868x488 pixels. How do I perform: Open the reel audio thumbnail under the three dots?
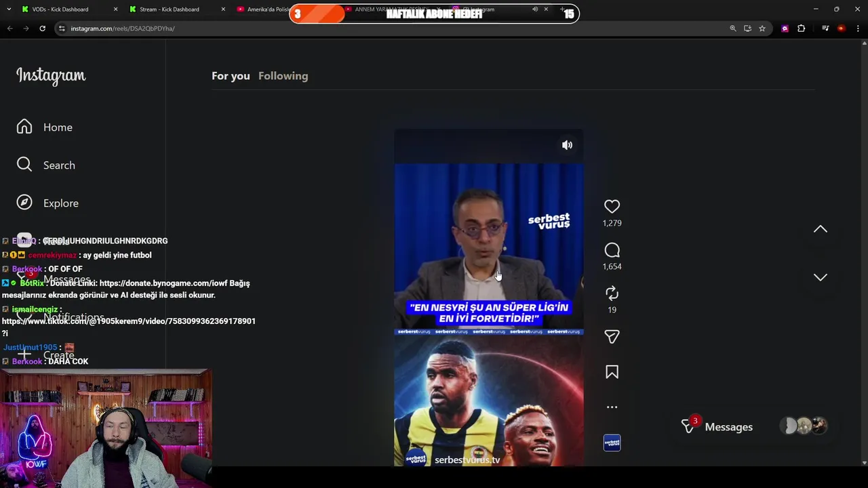coord(612,443)
